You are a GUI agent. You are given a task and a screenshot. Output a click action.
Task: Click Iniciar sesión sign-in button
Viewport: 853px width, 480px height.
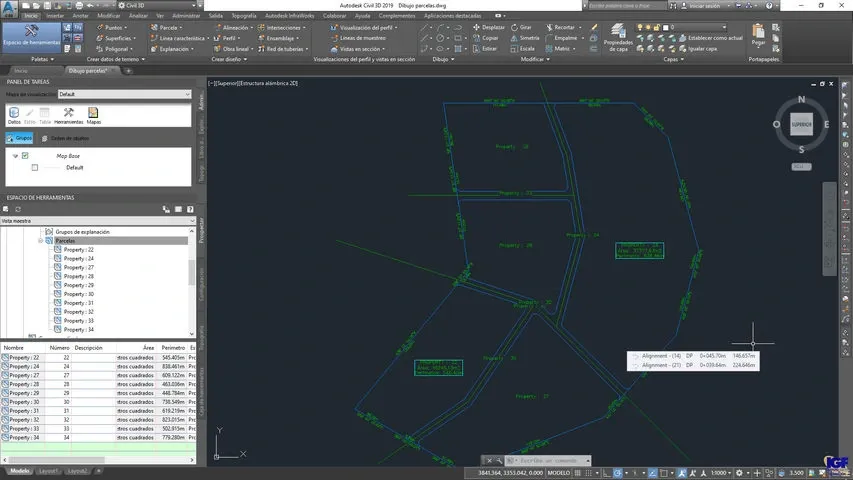[x=704, y=5]
